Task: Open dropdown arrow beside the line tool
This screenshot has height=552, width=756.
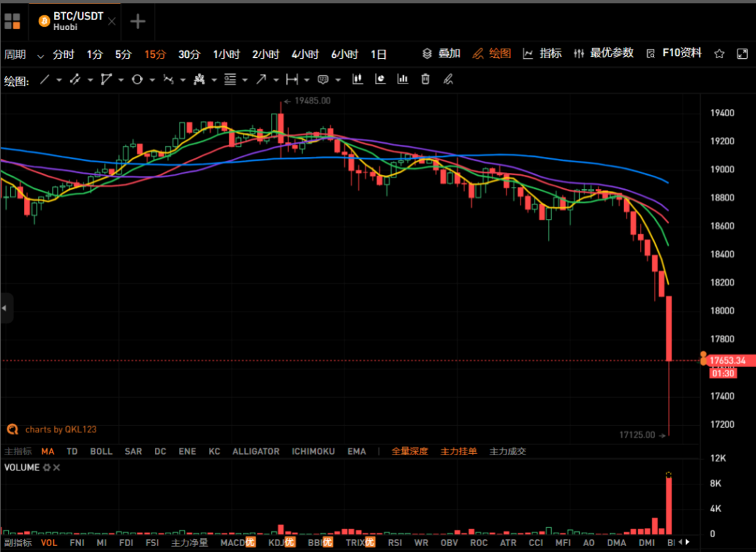Action: (x=59, y=80)
